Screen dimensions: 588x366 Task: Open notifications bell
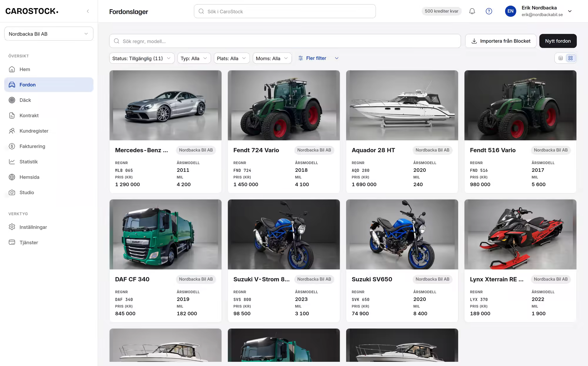pos(472,11)
